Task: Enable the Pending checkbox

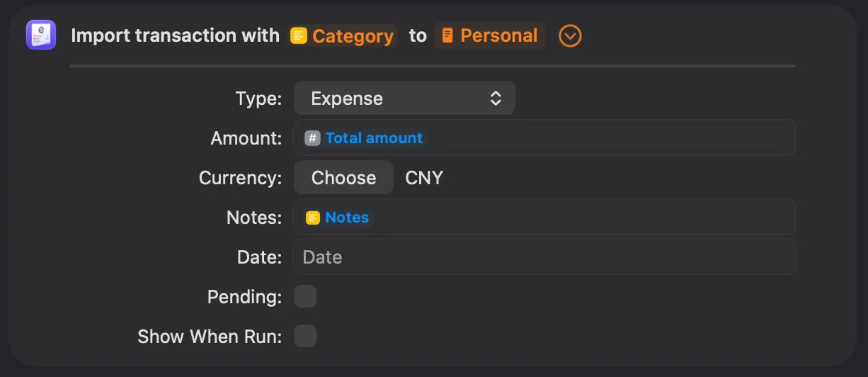Action: click(305, 296)
